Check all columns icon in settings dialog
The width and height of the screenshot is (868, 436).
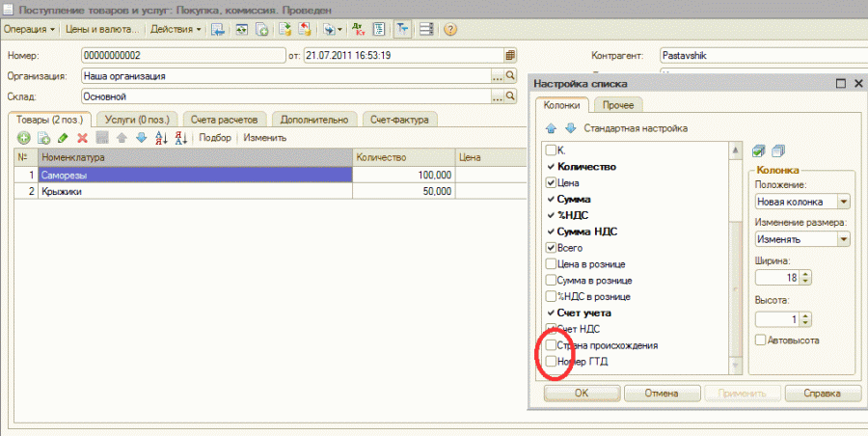(x=758, y=151)
